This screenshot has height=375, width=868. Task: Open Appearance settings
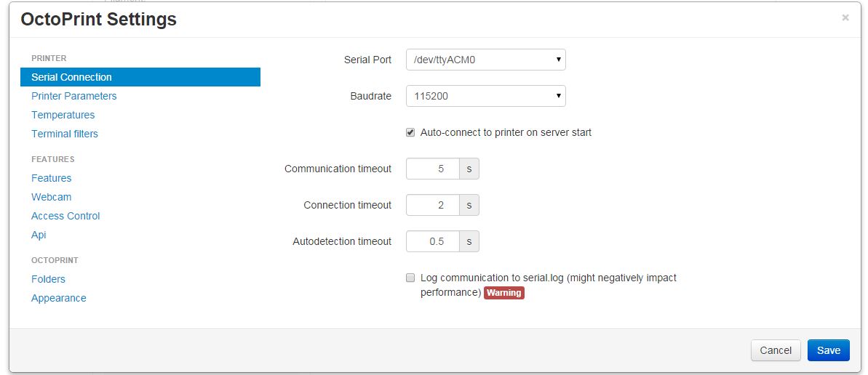point(58,298)
